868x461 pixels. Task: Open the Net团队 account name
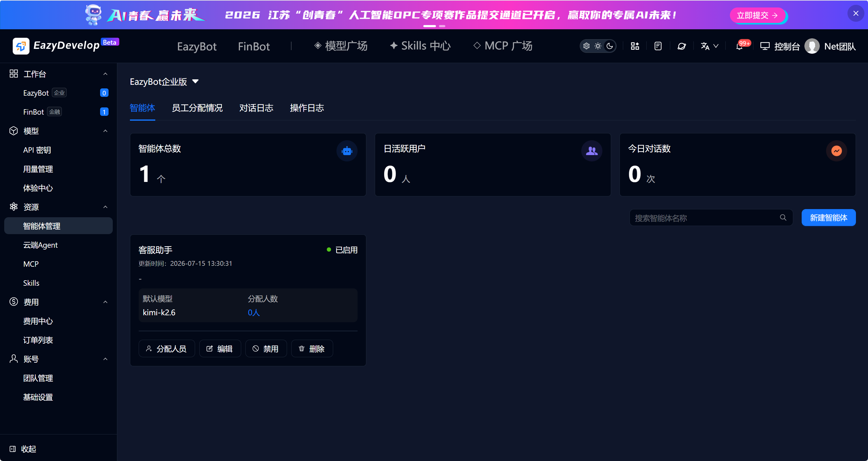click(840, 46)
